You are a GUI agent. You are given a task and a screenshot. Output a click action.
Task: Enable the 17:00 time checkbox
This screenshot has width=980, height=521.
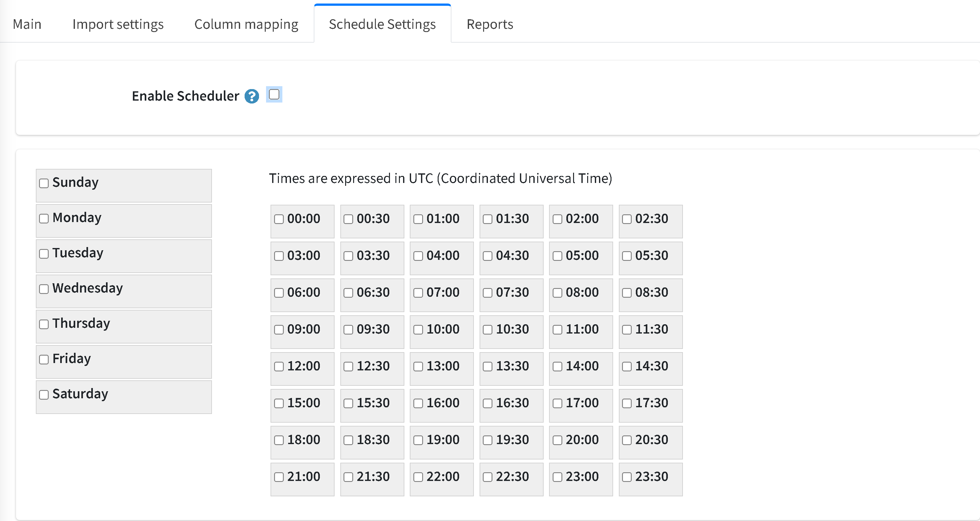557,404
